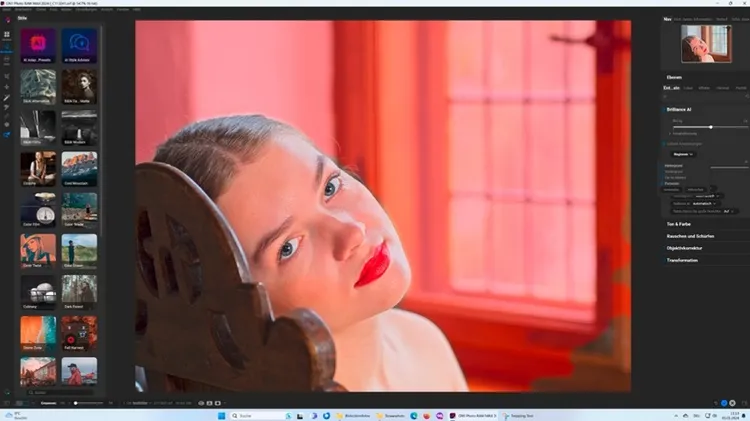
Task: Click the Navigator preview thumbnail
Action: (x=706, y=44)
